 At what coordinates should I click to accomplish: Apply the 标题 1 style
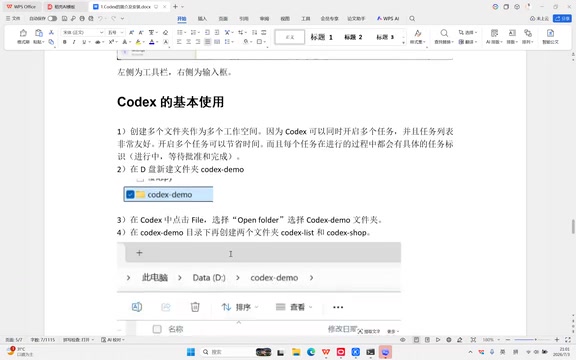(x=322, y=37)
